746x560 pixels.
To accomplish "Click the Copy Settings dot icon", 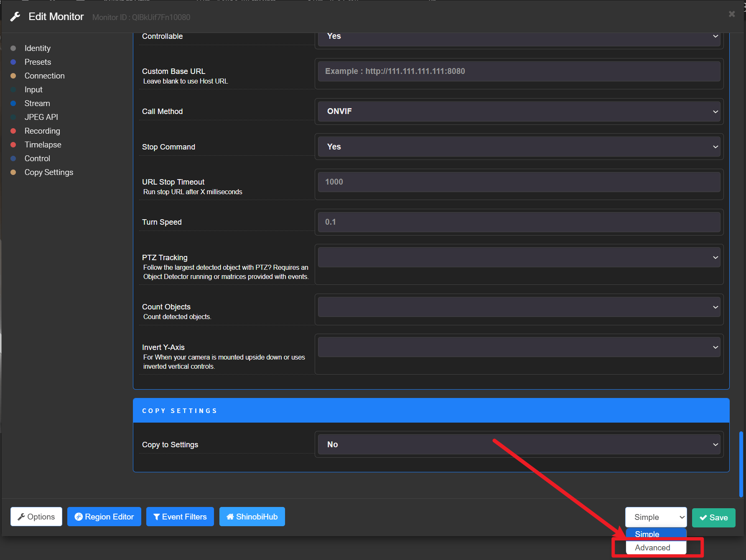I will coord(13,172).
